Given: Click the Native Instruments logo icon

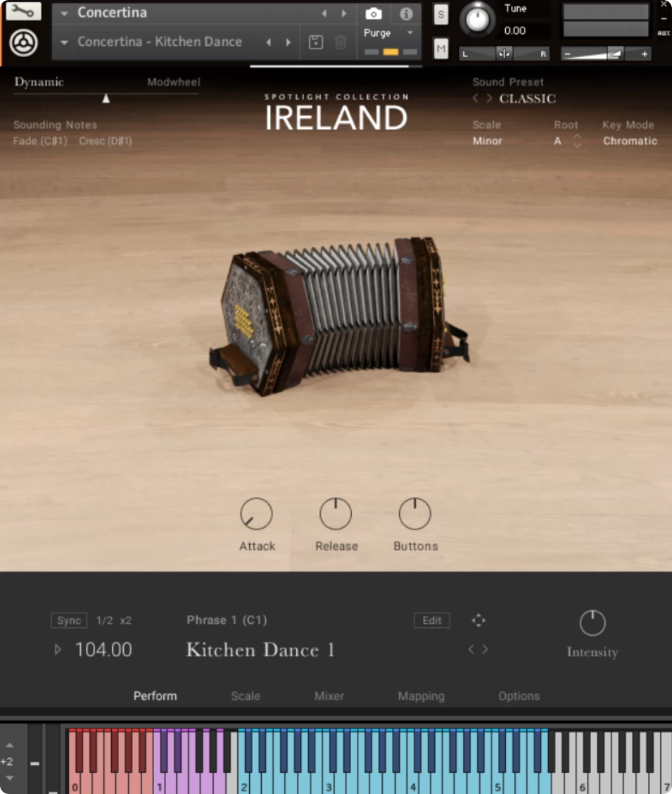Looking at the screenshot, I should coord(23,42).
